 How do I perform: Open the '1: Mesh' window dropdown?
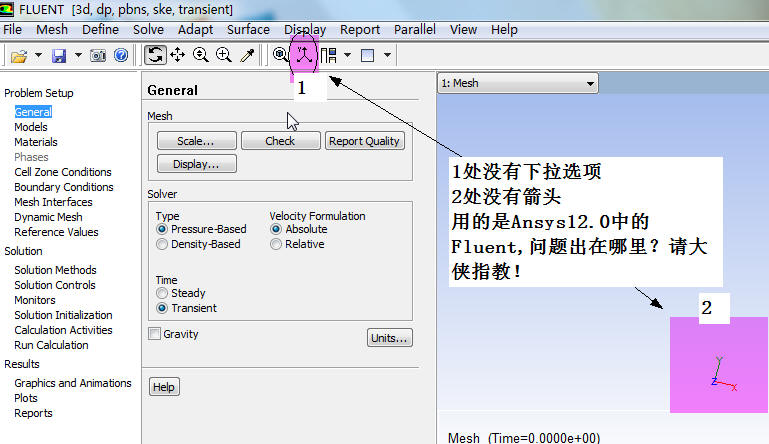click(518, 83)
